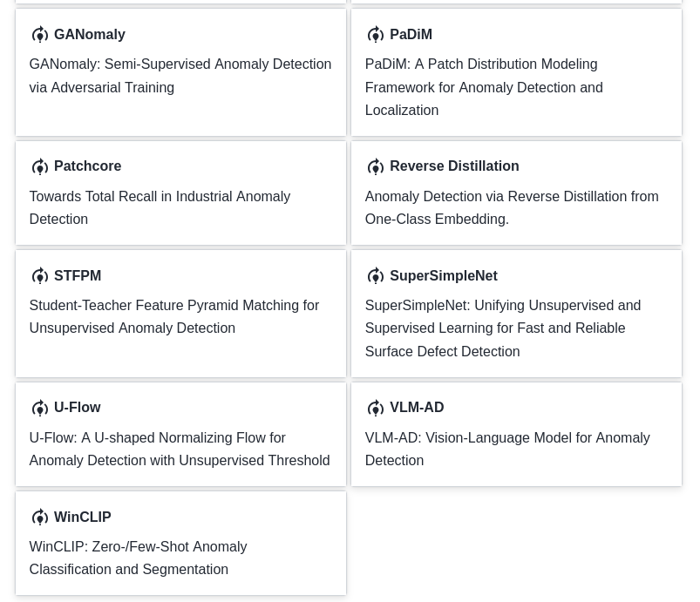
Task: Select the STFPM card heading
Action: [x=77, y=275]
